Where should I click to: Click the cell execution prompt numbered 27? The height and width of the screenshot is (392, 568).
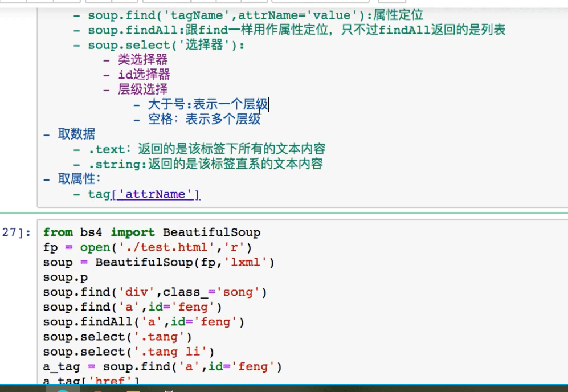[16, 232]
